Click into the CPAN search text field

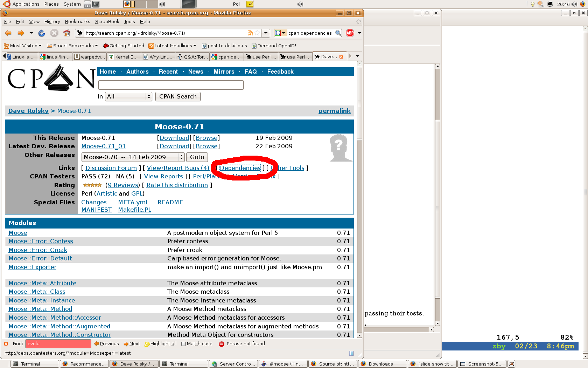[x=171, y=85]
